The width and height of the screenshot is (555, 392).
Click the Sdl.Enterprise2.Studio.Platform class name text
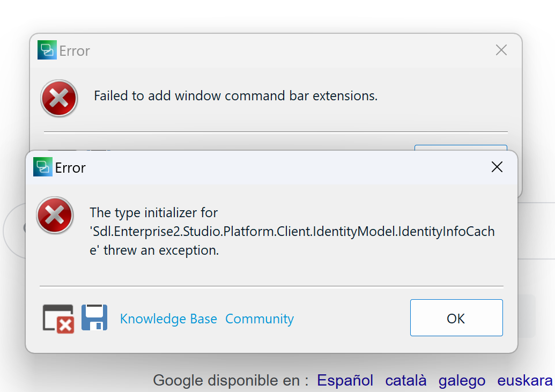click(292, 231)
